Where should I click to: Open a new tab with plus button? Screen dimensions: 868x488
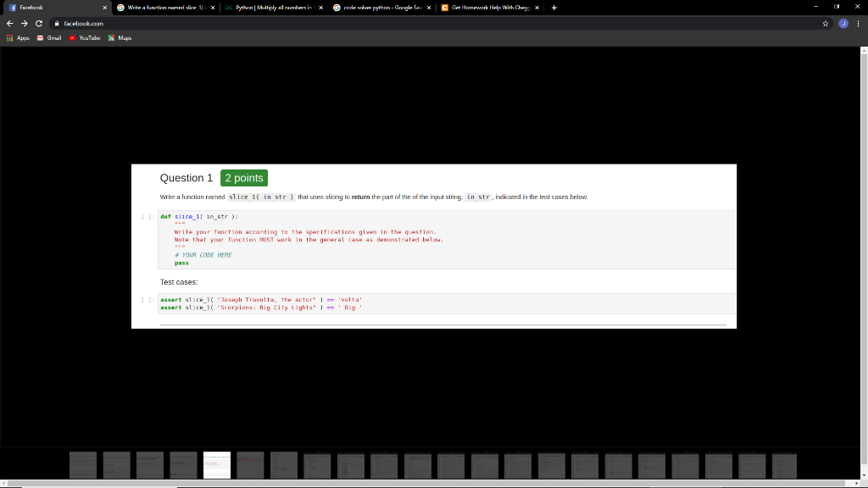[x=554, y=8]
